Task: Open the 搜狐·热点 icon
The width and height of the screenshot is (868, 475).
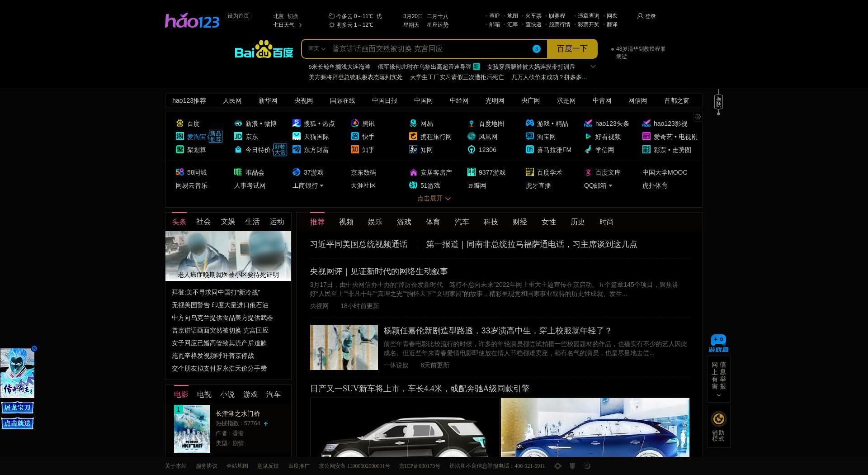Action: click(x=297, y=123)
